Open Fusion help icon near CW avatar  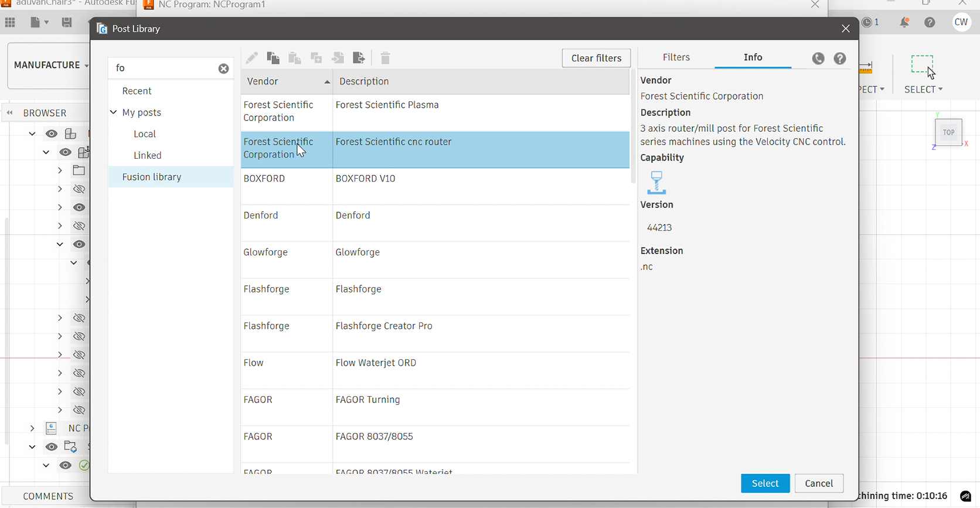tap(930, 22)
